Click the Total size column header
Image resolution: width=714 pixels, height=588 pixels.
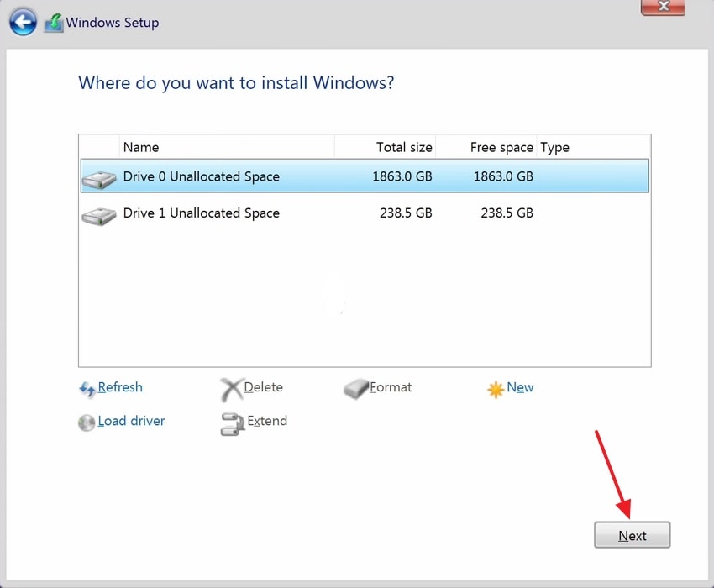tap(405, 147)
